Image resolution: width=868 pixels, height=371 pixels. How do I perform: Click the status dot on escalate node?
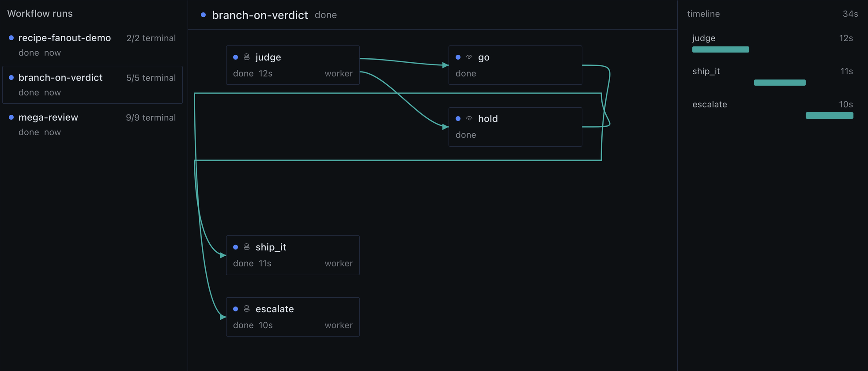[235, 309]
